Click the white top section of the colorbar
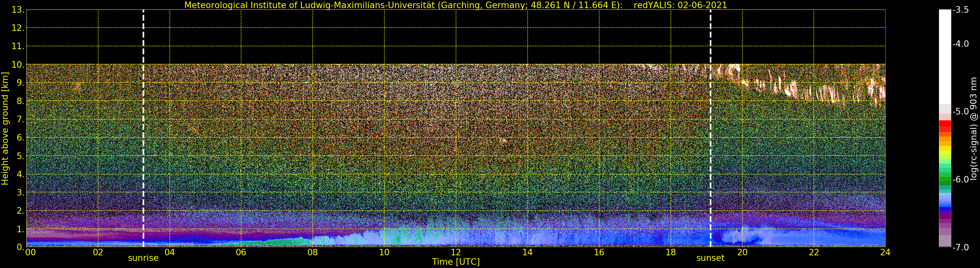The width and height of the screenshot is (980, 268). pyautogui.click(x=945, y=56)
